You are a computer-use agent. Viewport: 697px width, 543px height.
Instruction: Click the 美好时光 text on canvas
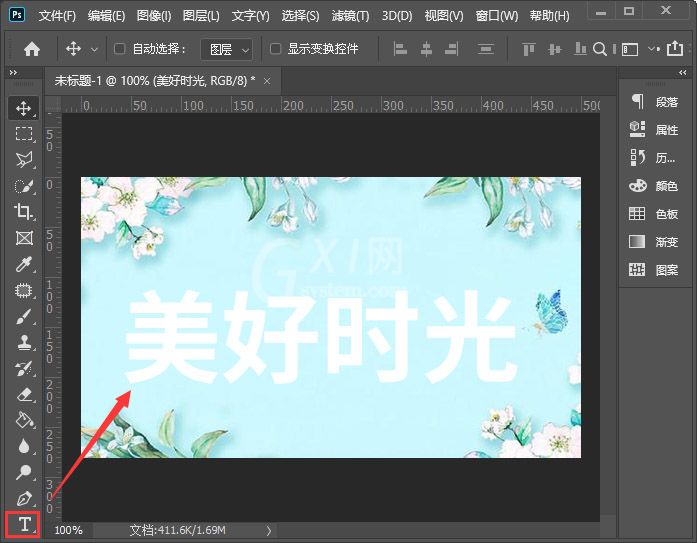[x=322, y=337]
